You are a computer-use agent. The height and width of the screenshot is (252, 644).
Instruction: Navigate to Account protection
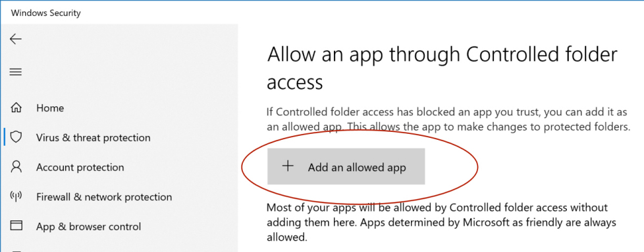[x=80, y=167]
